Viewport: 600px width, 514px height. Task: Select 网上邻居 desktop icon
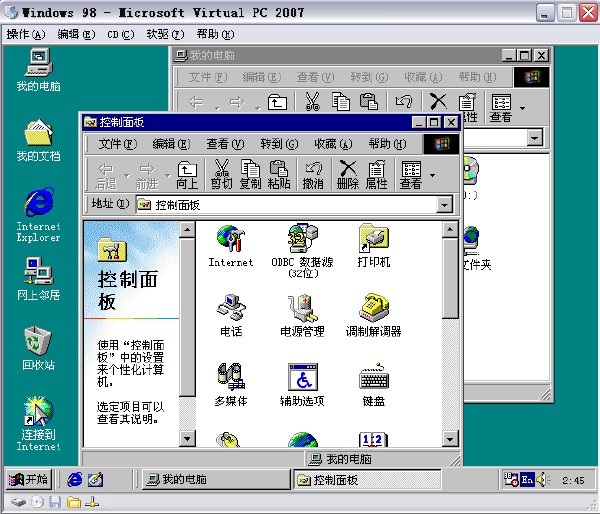pos(38,279)
